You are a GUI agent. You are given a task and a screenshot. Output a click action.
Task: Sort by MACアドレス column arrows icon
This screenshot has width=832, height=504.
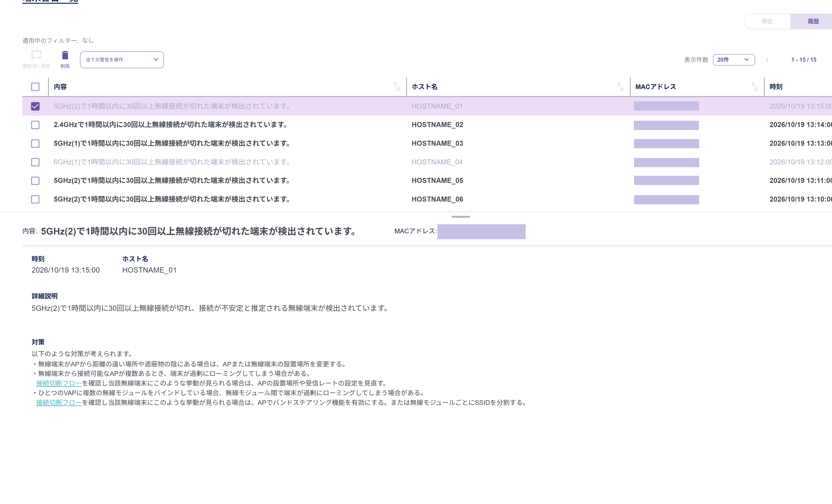click(754, 87)
